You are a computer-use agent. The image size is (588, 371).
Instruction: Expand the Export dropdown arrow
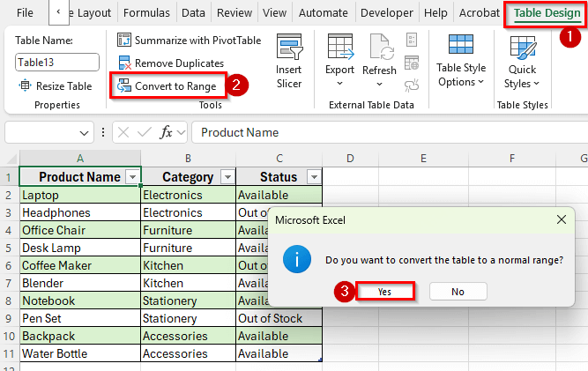point(339,84)
